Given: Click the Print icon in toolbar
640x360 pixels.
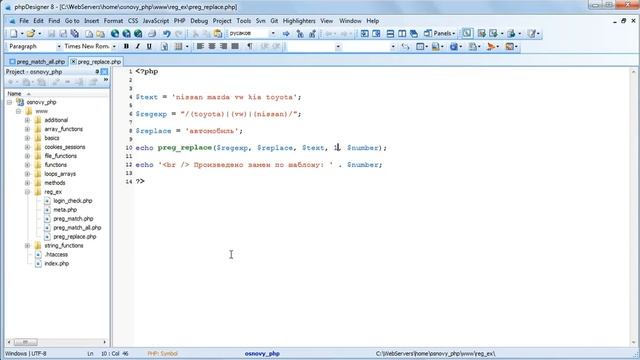Looking at the screenshot, I should 152,33.
